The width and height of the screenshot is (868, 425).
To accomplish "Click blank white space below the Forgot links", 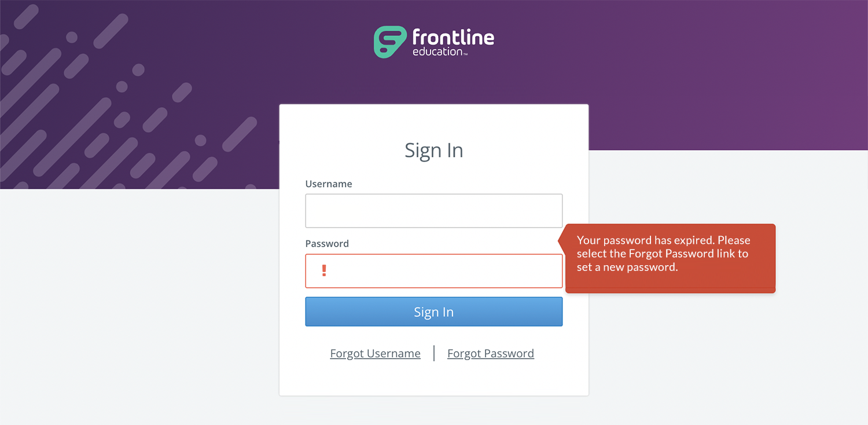I will click(433, 379).
